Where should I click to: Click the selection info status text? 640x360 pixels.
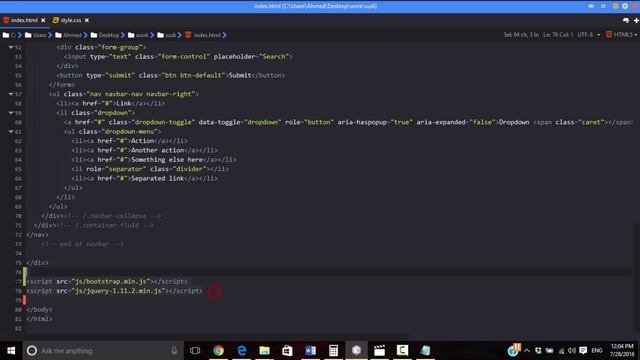[x=521, y=35]
